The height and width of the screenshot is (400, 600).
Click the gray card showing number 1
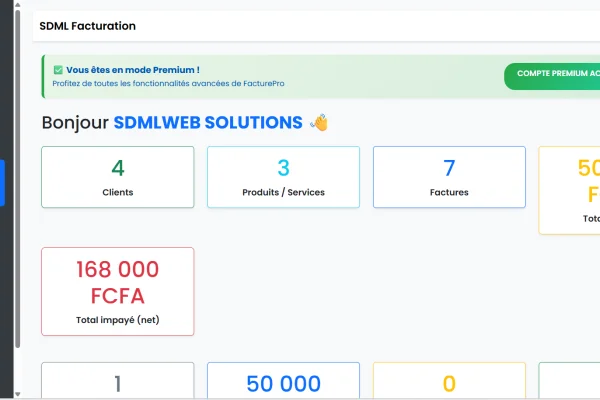[x=118, y=381]
